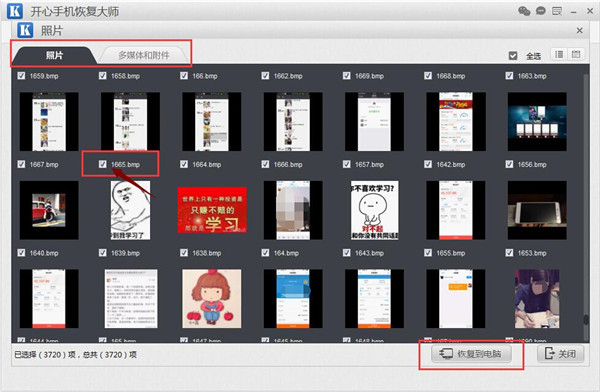Image resolution: width=600 pixels, height=392 pixels.
Task: Switch to the 多媒体和附件 tab
Action: point(144,55)
